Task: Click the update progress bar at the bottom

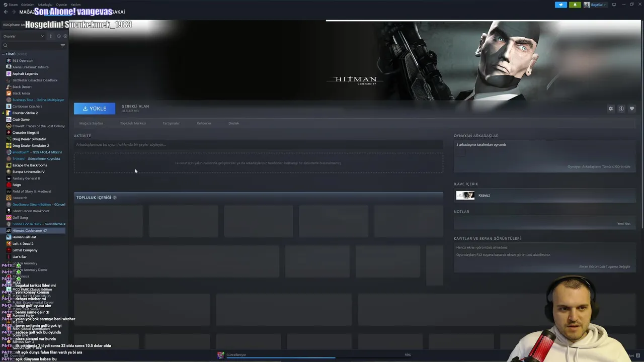Action: click(317, 358)
